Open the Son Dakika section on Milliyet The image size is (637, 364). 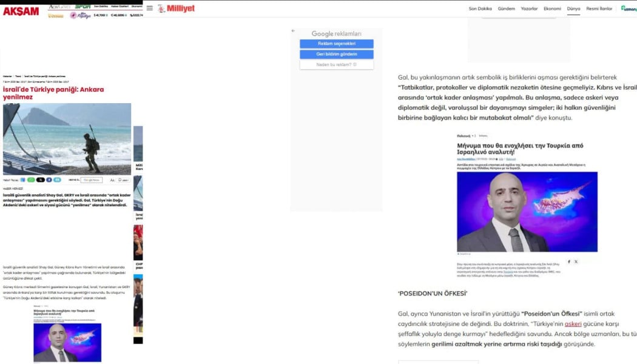click(x=480, y=8)
